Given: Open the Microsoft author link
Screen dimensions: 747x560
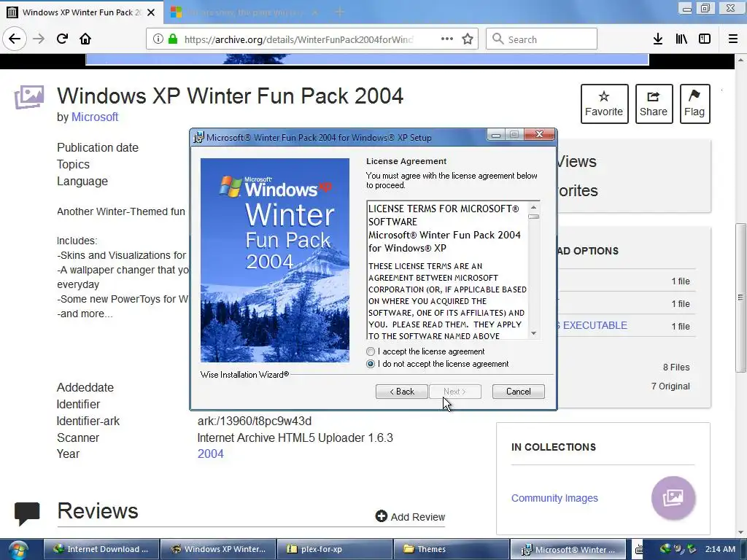Looking at the screenshot, I should 95,117.
